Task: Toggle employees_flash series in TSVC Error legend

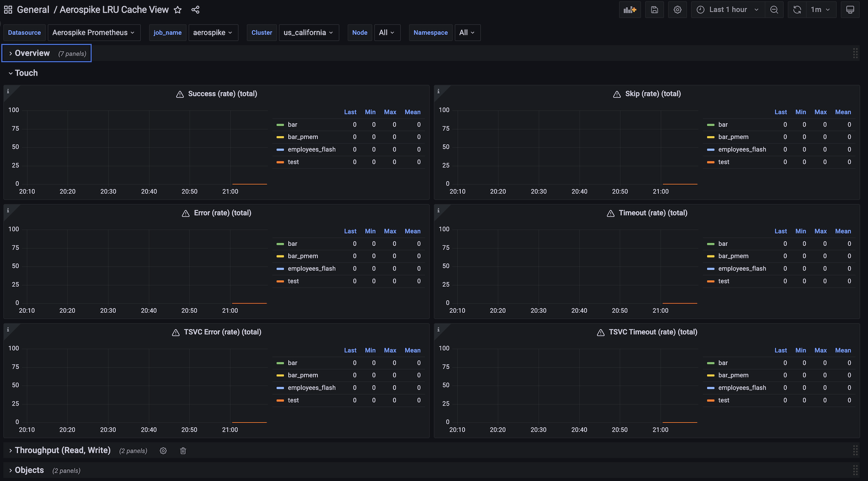Action: (x=312, y=388)
